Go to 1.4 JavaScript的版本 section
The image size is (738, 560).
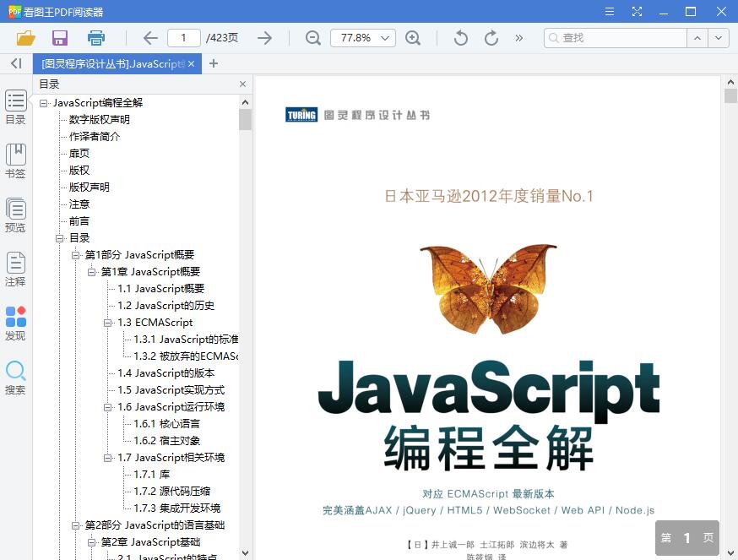[166, 373]
